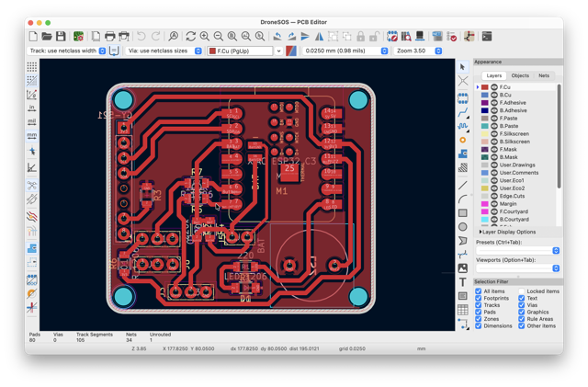
Task: Refresh the board view
Action: [x=190, y=37]
